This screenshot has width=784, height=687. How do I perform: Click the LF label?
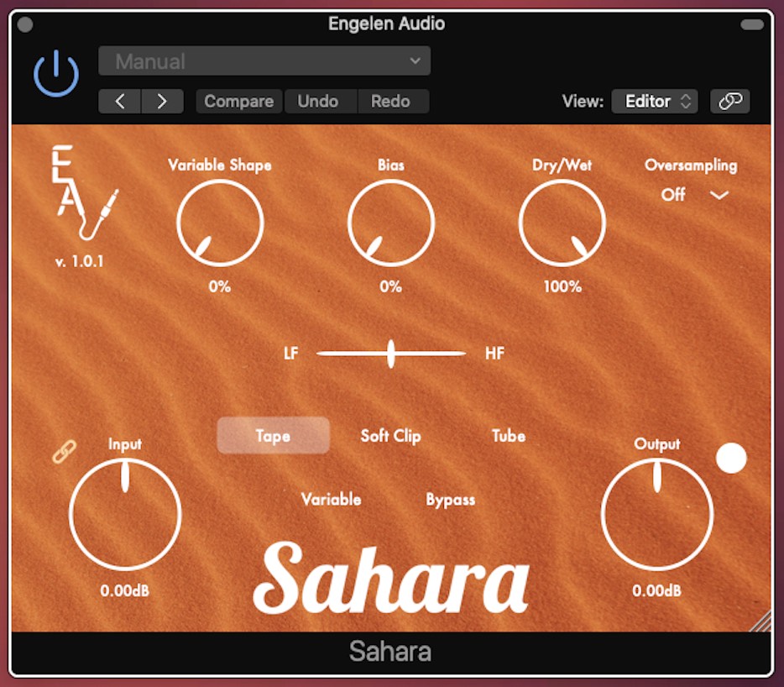pos(291,354)
